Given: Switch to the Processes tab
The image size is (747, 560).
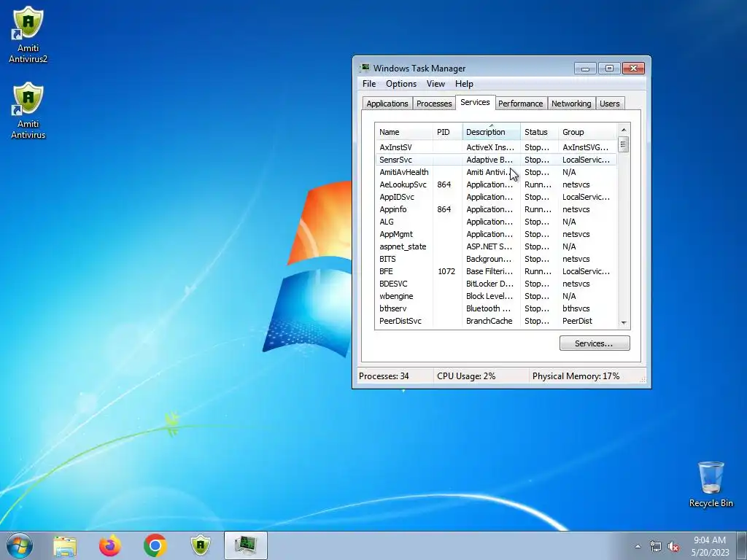Looking at the screenshot, I should 434,104.
